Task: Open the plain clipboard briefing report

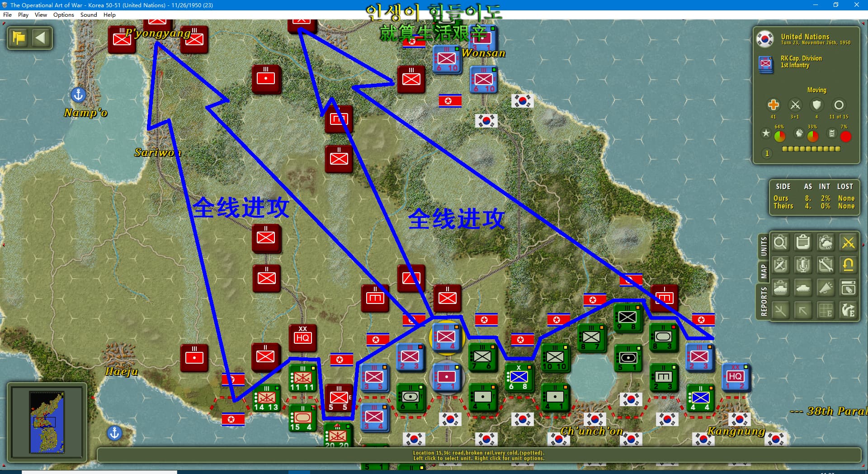Action: (803, 243)
